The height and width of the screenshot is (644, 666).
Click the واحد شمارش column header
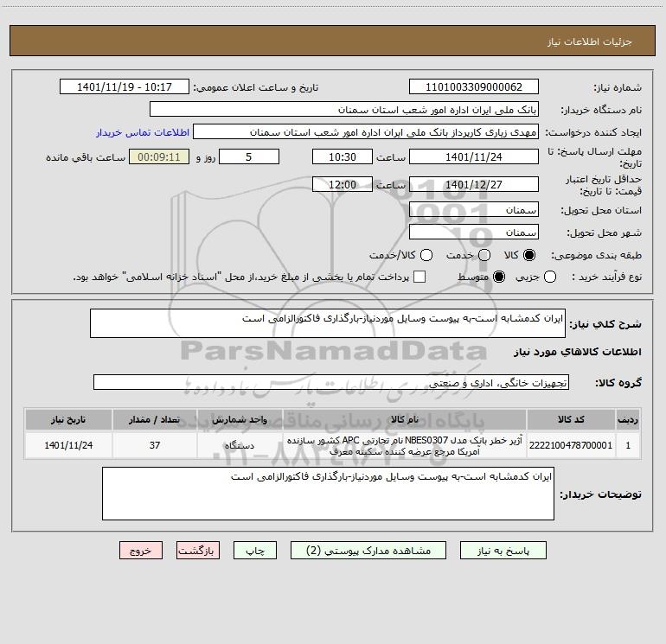pos(240,420)
